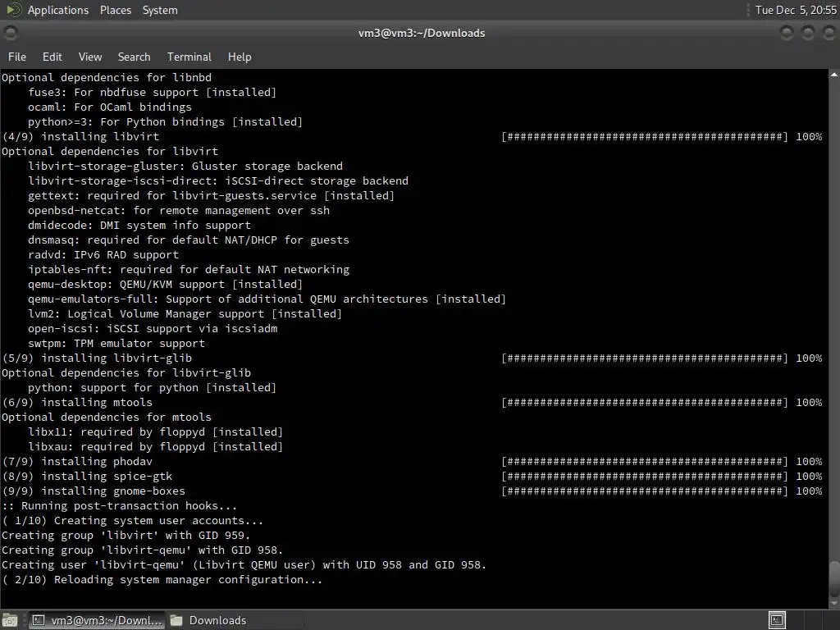Click the clock showing Tue Dec 5, 20:55

(x=796, y=10)
